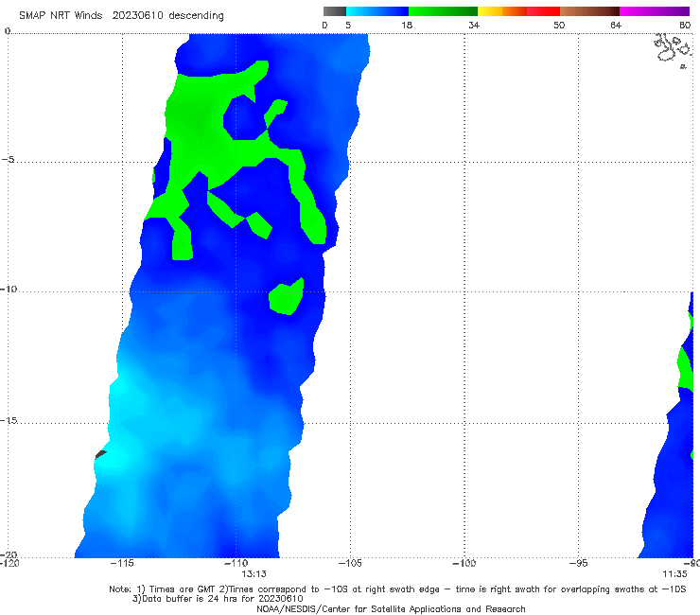Click the color bar label "64"
The height and width of the screenshot is (615, 700).
point(616,26)
